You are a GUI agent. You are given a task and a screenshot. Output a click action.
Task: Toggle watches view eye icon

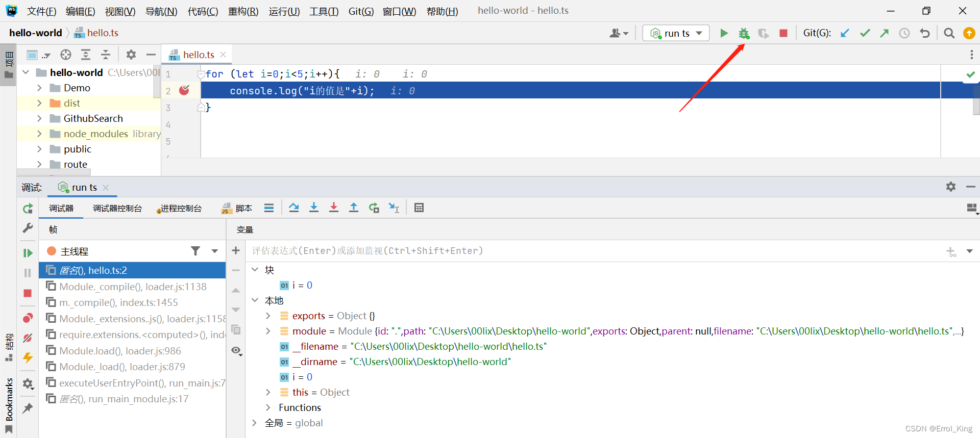[236, 350]
